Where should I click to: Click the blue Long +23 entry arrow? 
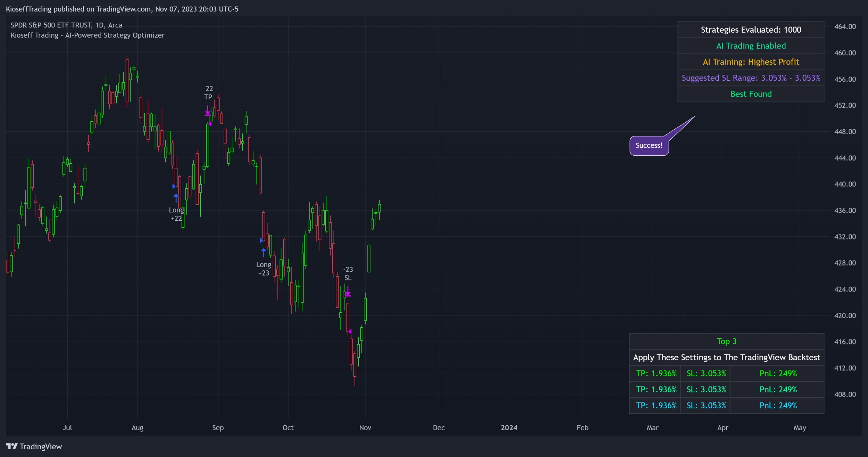[264, 252]
